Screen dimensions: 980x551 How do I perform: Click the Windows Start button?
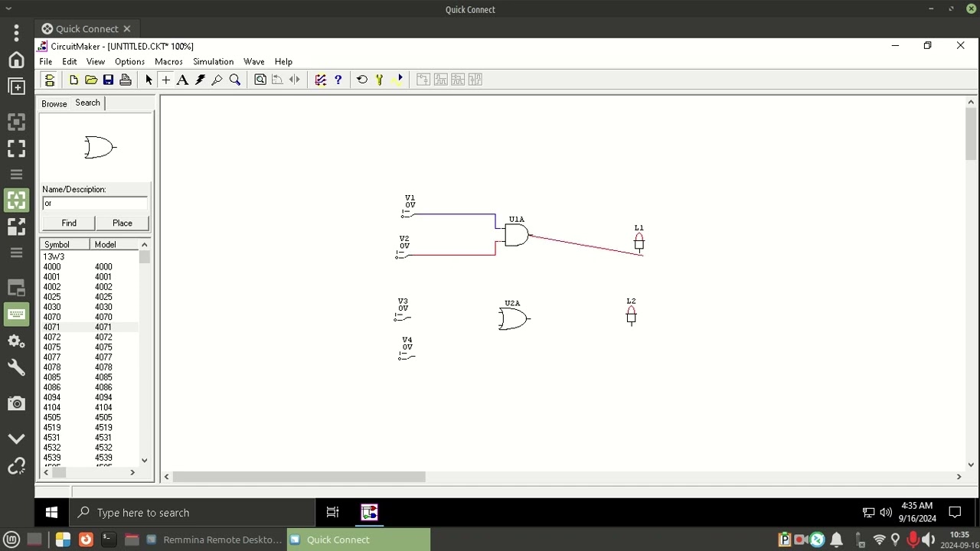click(51, 513)
